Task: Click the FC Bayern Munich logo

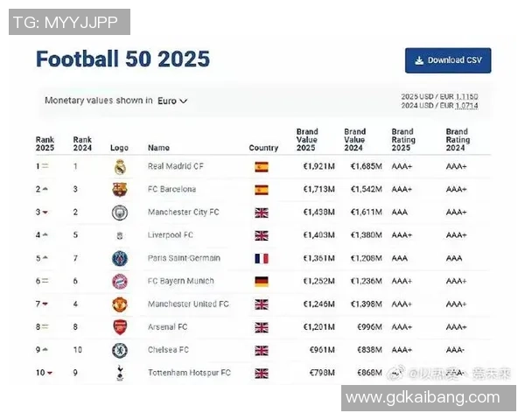Action: pyautogui.click(x=120, y=281)
